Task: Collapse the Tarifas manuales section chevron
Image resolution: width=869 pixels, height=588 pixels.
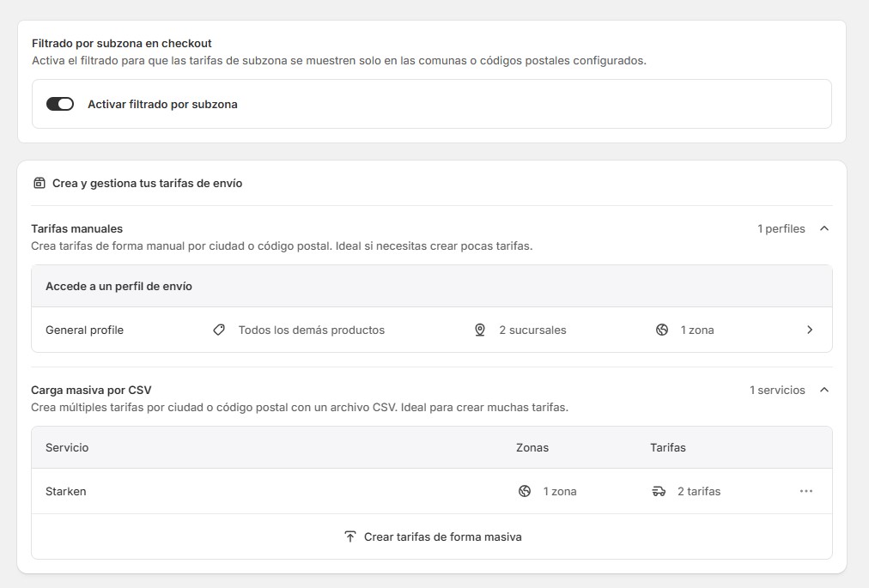Action: pyautogui.click(x=824, y=228)
